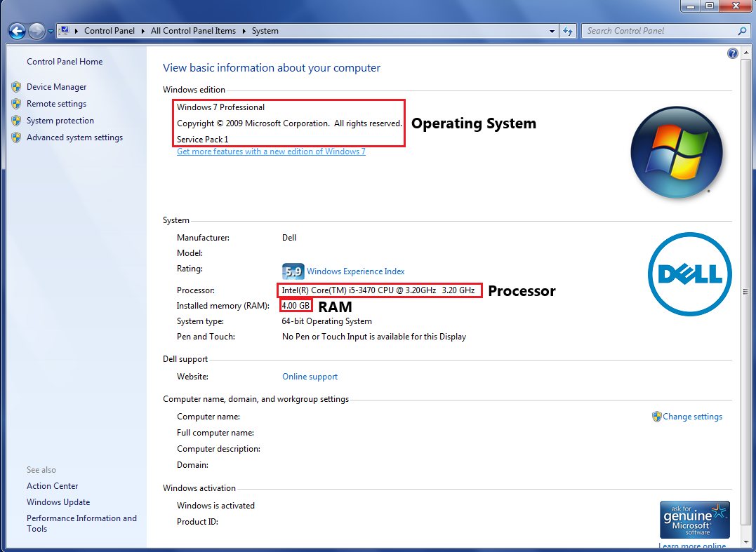Click the Refresh button next to address bar
756x552 pixels.
point(568,32)
